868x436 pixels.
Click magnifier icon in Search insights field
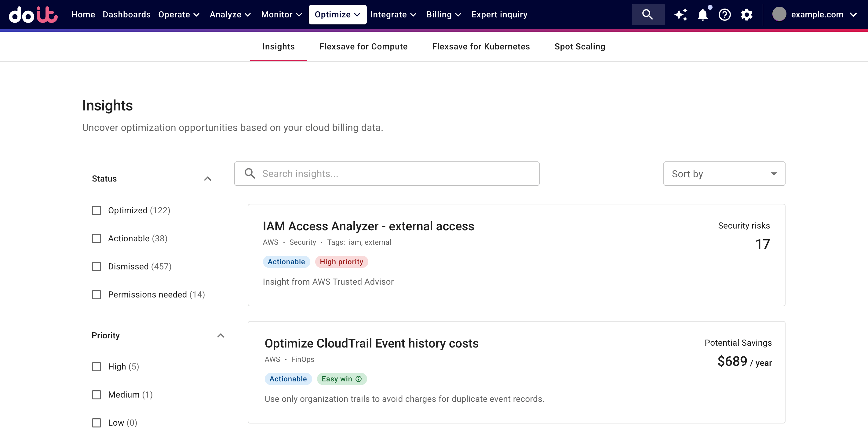coord(250,173)
